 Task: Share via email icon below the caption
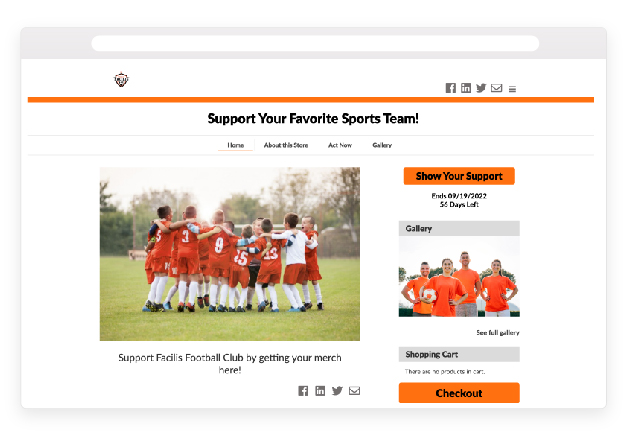coord(354,391)
